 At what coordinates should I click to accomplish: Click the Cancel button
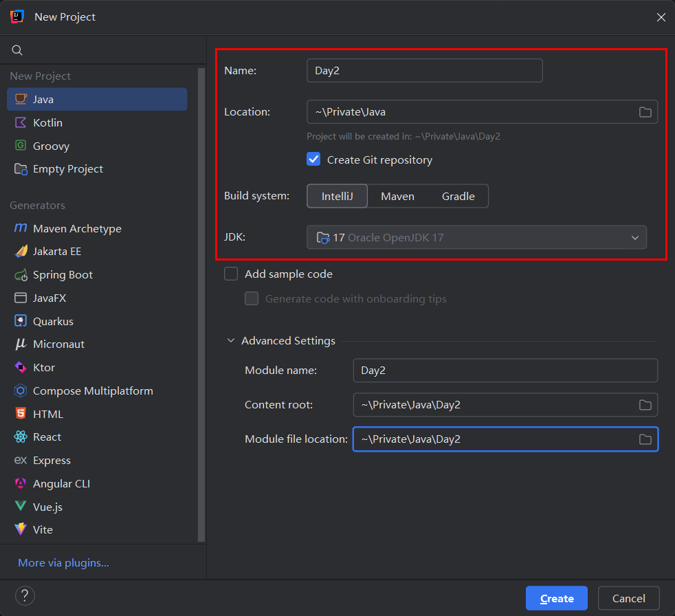pyautogui.click(x=628, y=598)
